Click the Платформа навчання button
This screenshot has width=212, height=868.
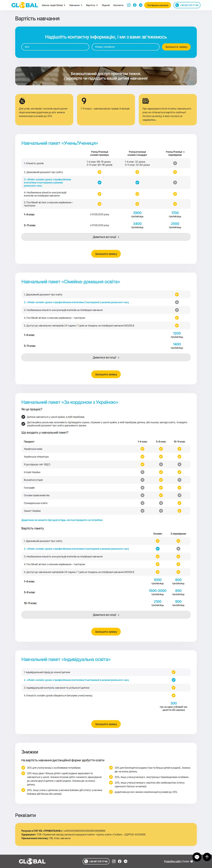tap(158, 5)
